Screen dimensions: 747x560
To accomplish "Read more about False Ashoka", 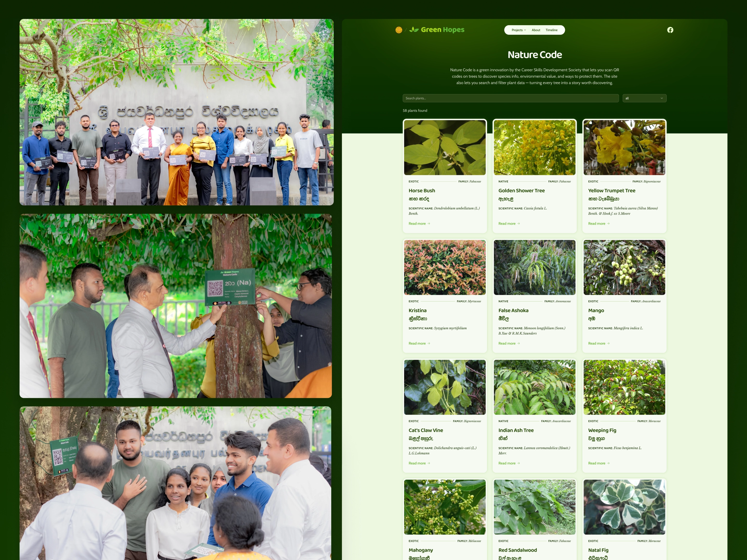I will pos(509,343).
